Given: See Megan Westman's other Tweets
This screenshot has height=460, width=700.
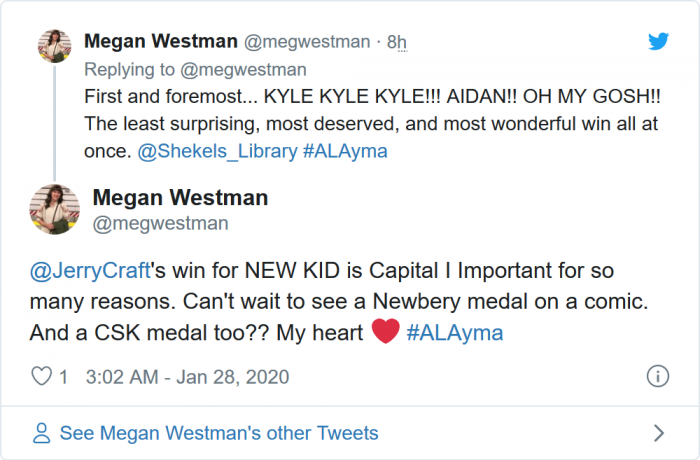Looking at the screenshot, I should [x=219, y=433].
